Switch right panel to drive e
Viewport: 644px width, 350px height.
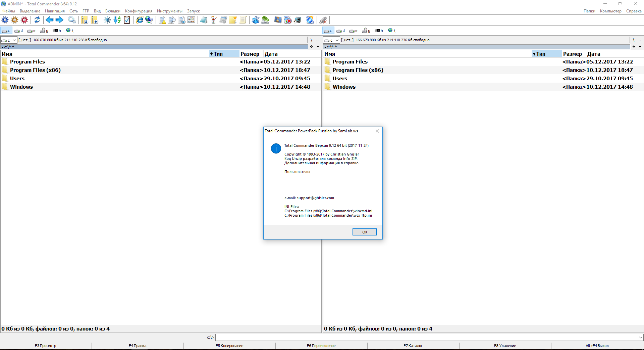click(x=354, y=31)
